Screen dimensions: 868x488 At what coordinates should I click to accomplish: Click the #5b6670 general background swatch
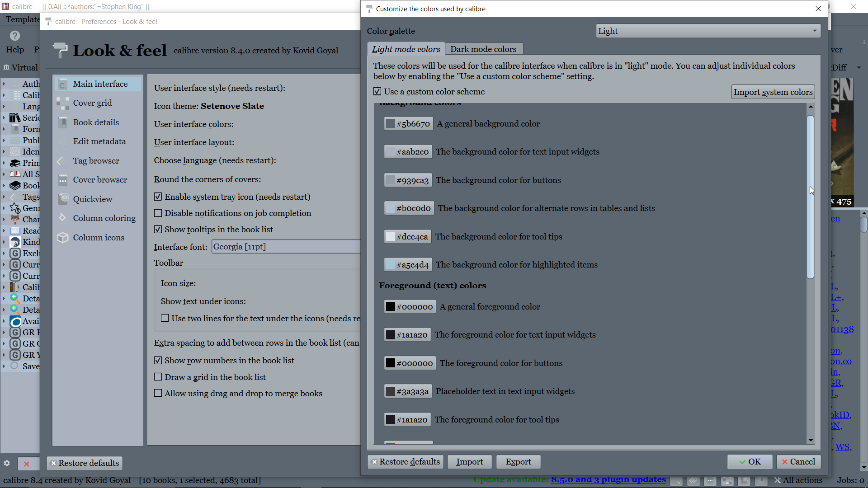point(408,124)
